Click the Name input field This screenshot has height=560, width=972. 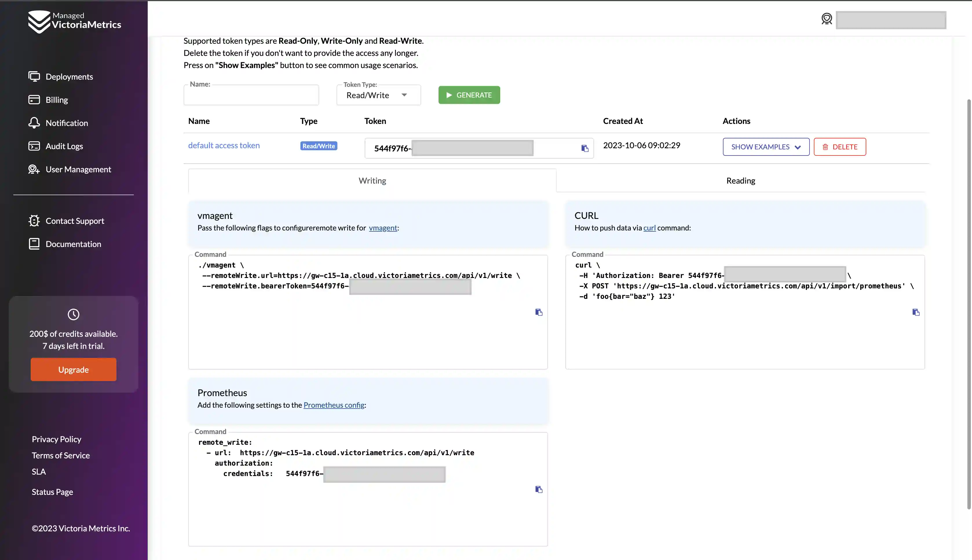pyautogui.click(x=251, y=95)
